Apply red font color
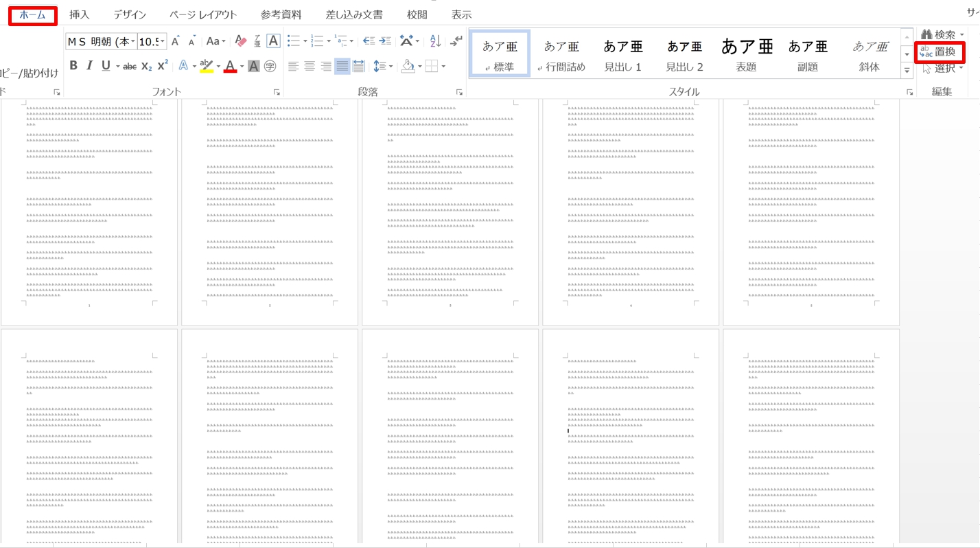This screenshot has height=548, width=980. 230,66
